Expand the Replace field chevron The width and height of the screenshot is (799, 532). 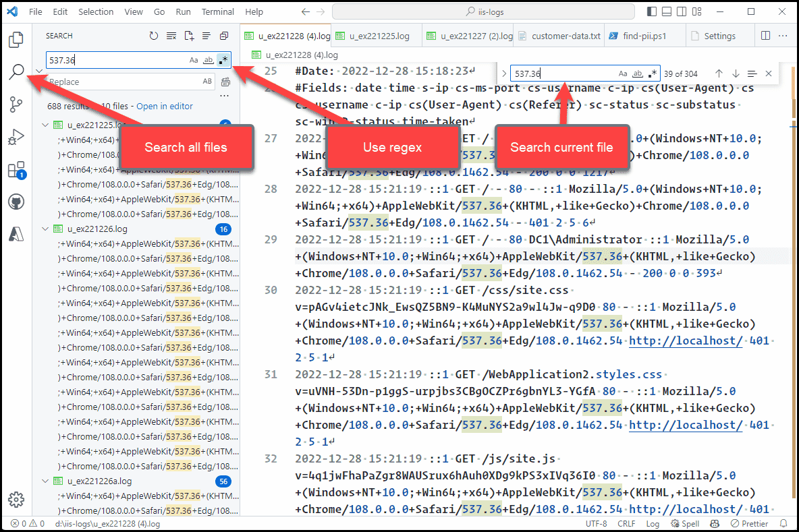click(x=39, y=71)
